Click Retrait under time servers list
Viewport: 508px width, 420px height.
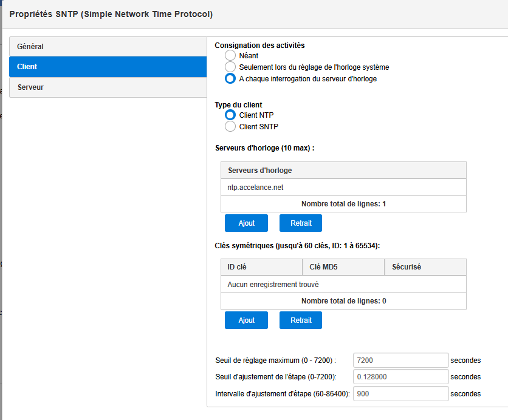pos(301,223)
